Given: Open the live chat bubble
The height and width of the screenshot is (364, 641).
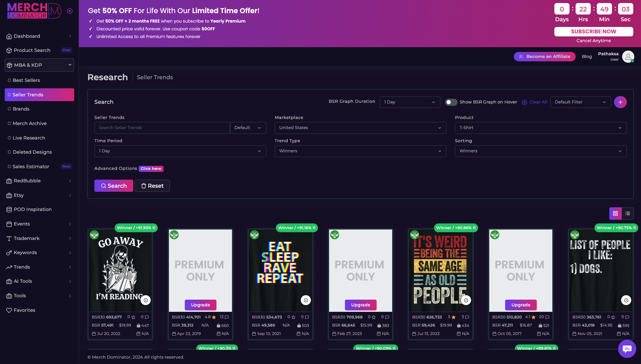Looking at the screenshot, I should click(627, 349).
